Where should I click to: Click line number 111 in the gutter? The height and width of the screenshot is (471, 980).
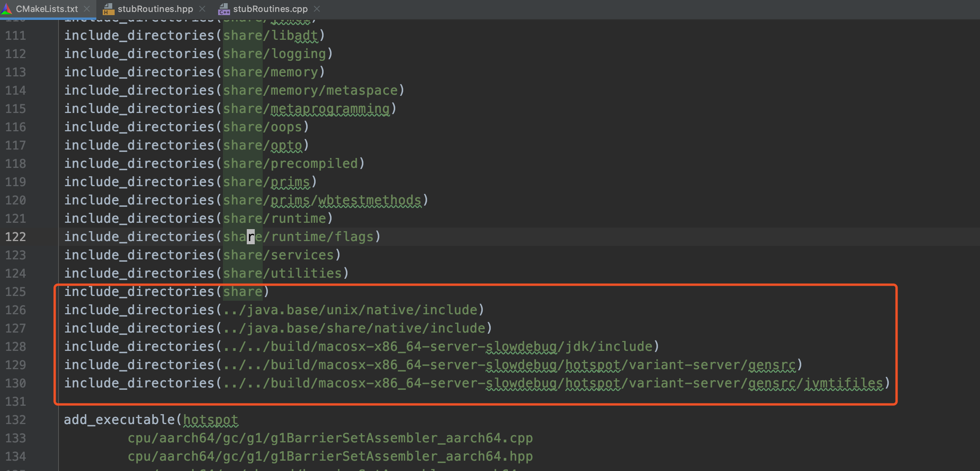coord(16,35)
